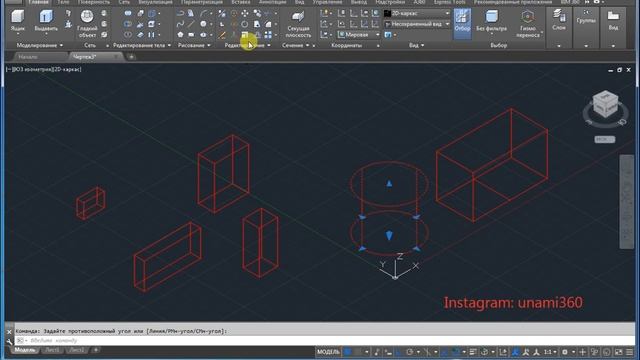Select the Arc tool in Рисование panel
This screenshot has height=360, width=640.
coord(204,13)
